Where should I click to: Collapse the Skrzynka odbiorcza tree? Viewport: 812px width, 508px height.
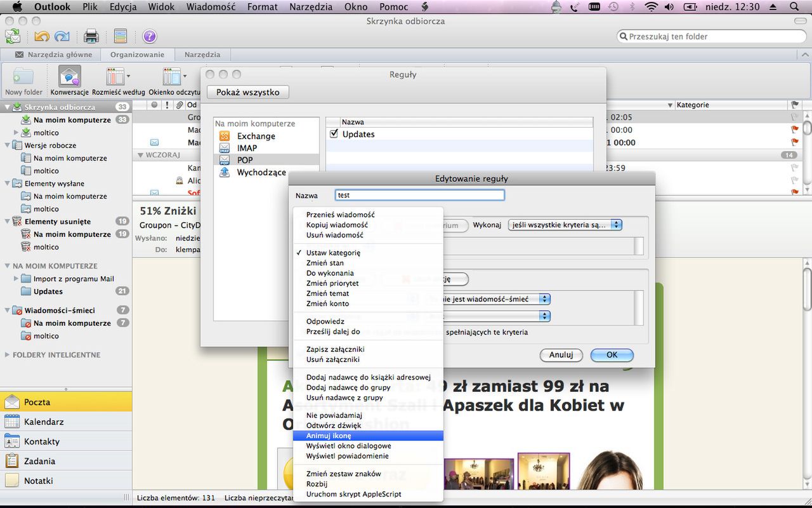click(x=8, y=107)
